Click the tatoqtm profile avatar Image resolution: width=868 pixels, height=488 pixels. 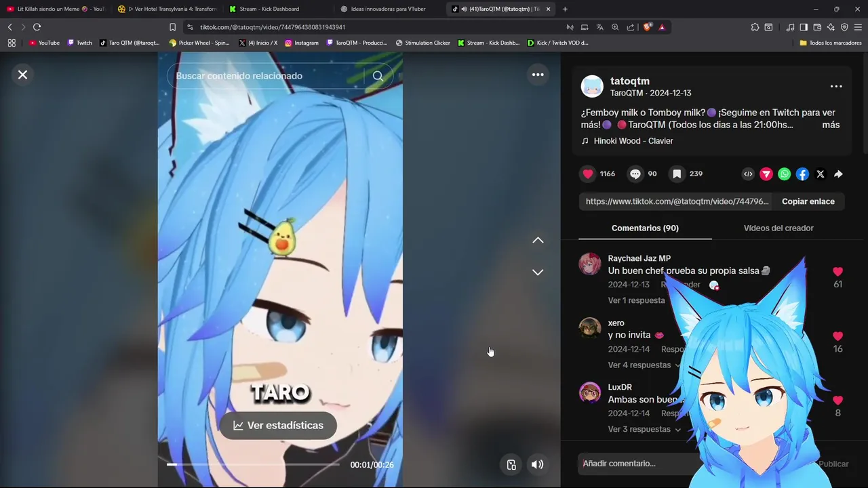[x=592, y=86]
